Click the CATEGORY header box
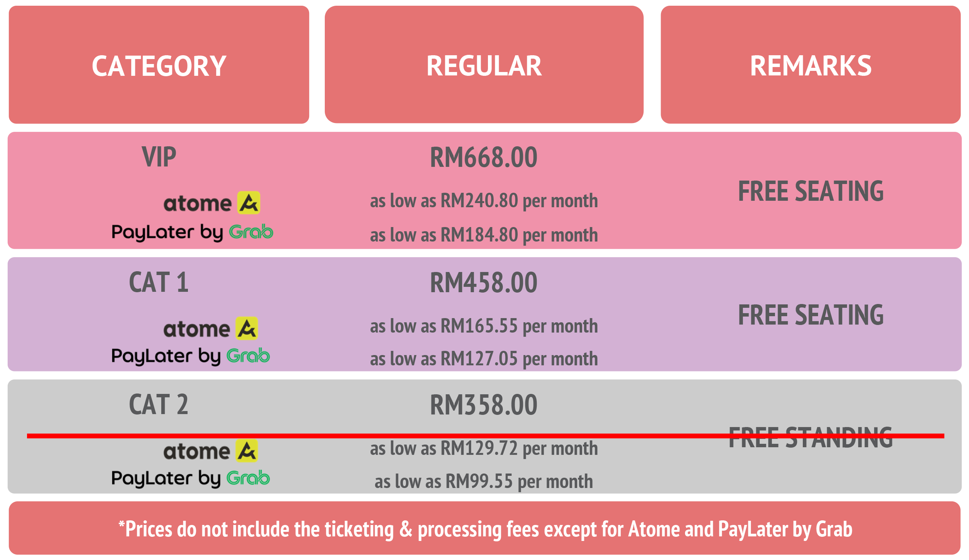This screenshot has width=969, height=560. coord(159,65)
